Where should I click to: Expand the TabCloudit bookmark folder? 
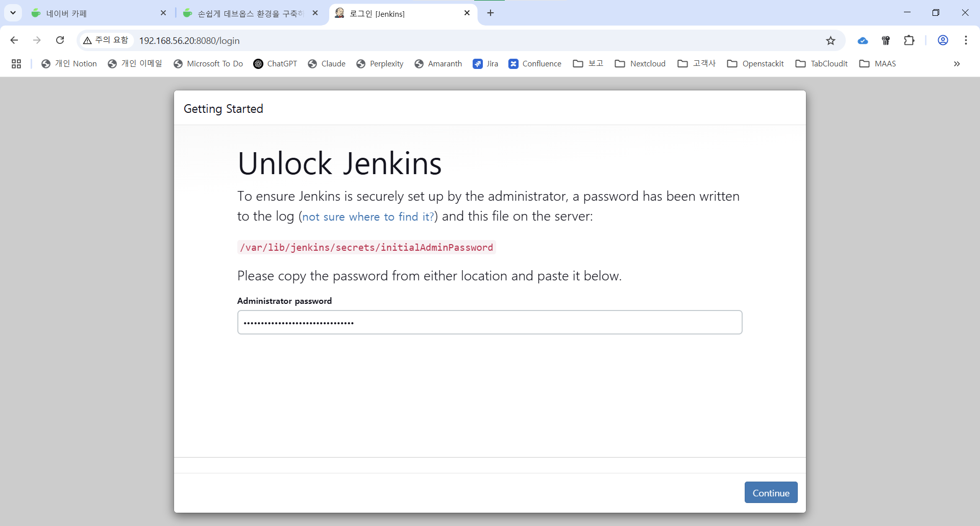(x=822, y=64)
